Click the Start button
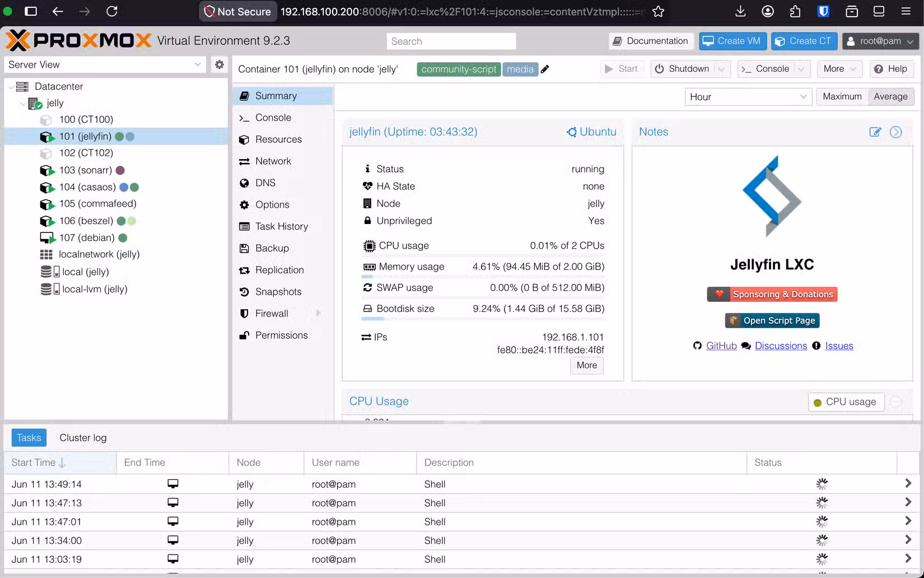 (622, 69)
